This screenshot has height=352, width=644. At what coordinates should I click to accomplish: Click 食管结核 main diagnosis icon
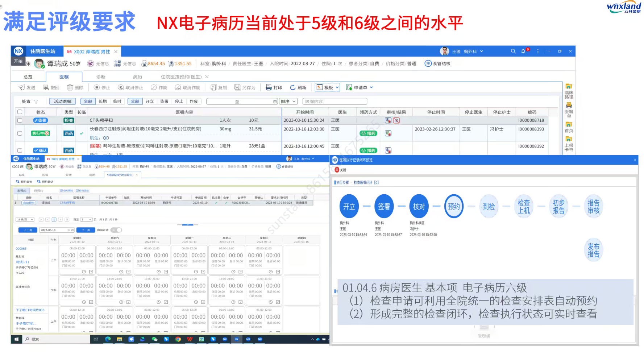click(428, 63)
